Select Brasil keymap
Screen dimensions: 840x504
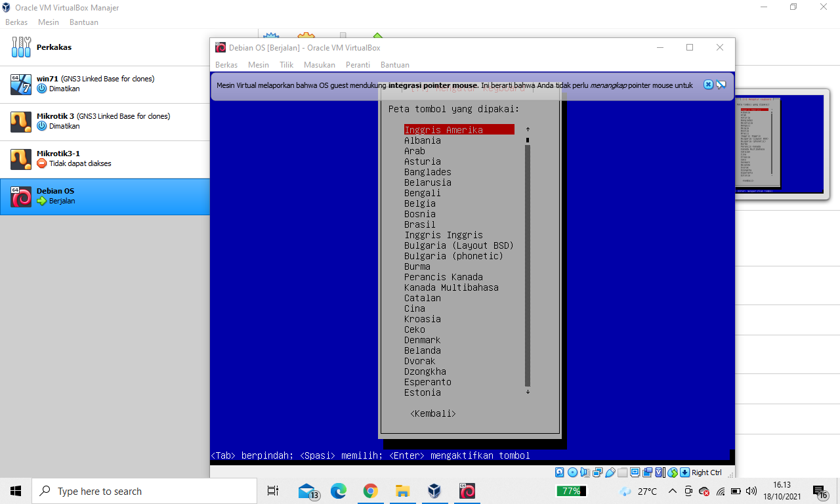pos(420,224)
